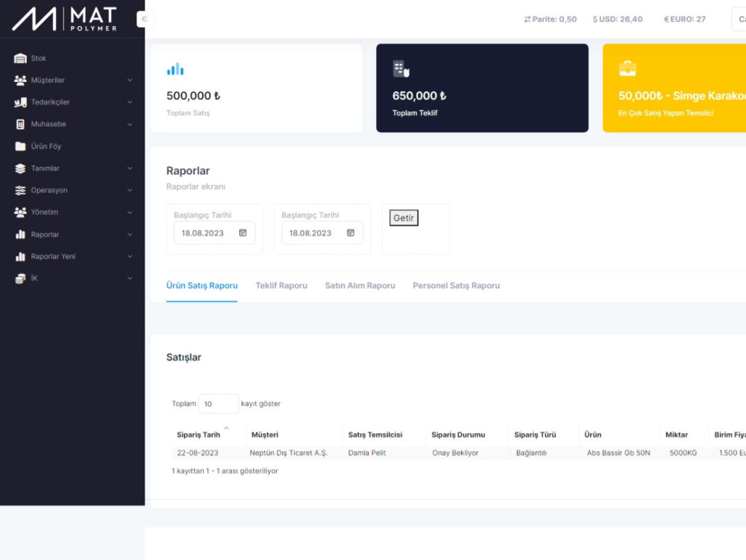Screen dimensions: 746x560
Task: Select the Ürün Satış Raporu tab
Action: point(201,286)
